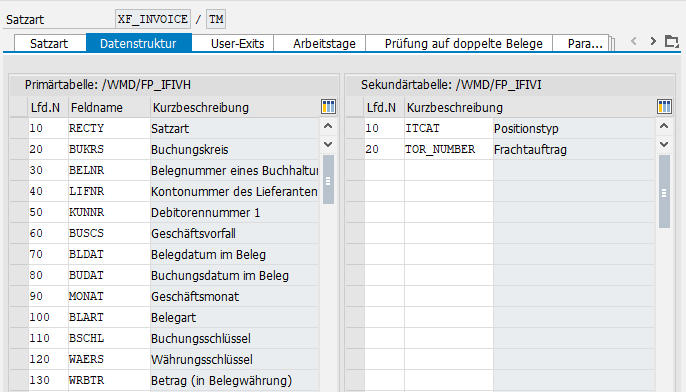Image resolution: width=686 pixels, height=392 pixels.
Task: Click the Geschäftsmonat description cell
Action: 234,296
